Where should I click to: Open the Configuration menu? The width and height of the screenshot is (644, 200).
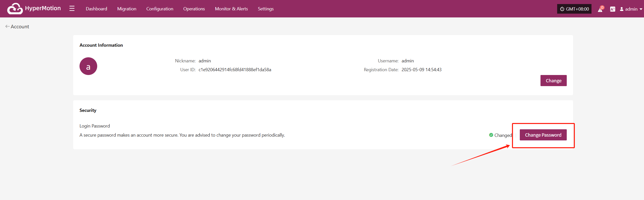click(160, 9)
